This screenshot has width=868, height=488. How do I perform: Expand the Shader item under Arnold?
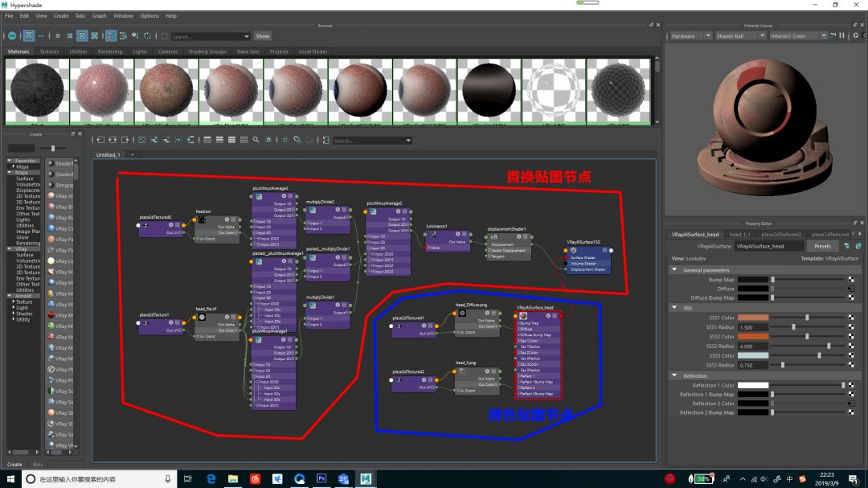[14, 314]
